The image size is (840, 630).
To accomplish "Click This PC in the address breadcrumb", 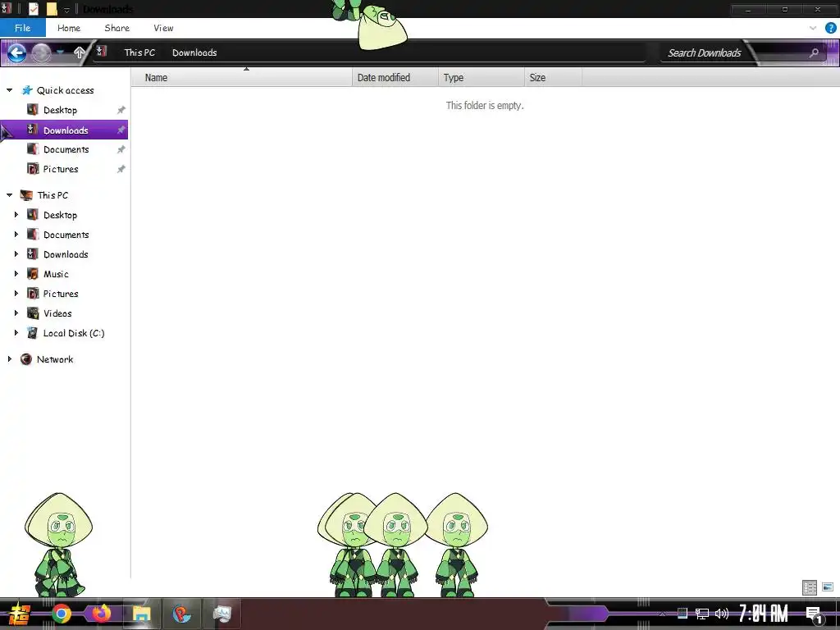I will [x=139, y=52].
